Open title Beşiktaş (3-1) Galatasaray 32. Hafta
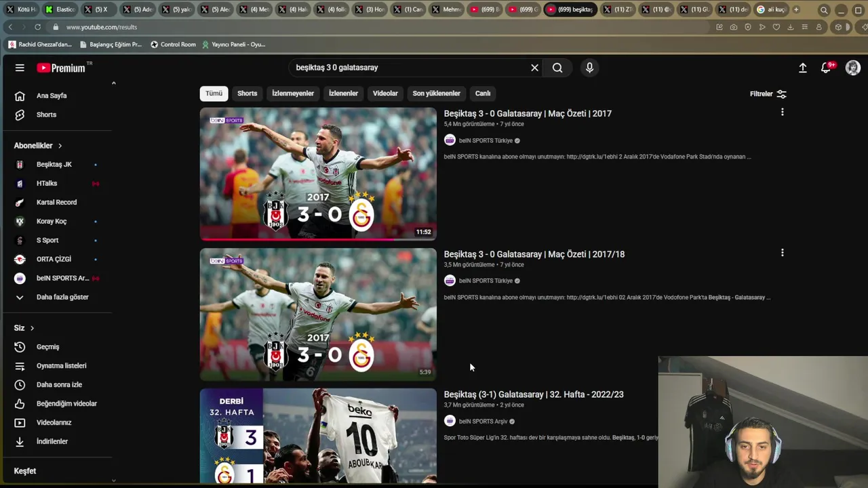The width and height of the screenshot is (868, 488). (534, 394)
